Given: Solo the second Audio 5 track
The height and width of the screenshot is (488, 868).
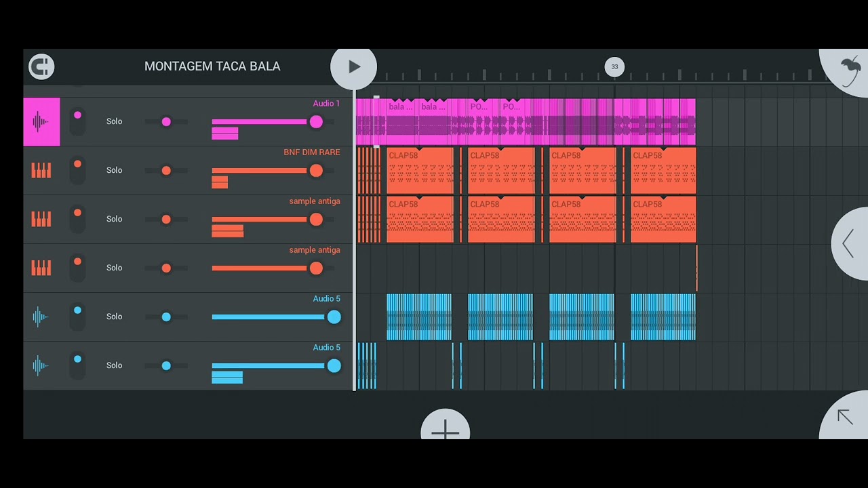Looking at the screenshot, I should (x=114, y=365).
